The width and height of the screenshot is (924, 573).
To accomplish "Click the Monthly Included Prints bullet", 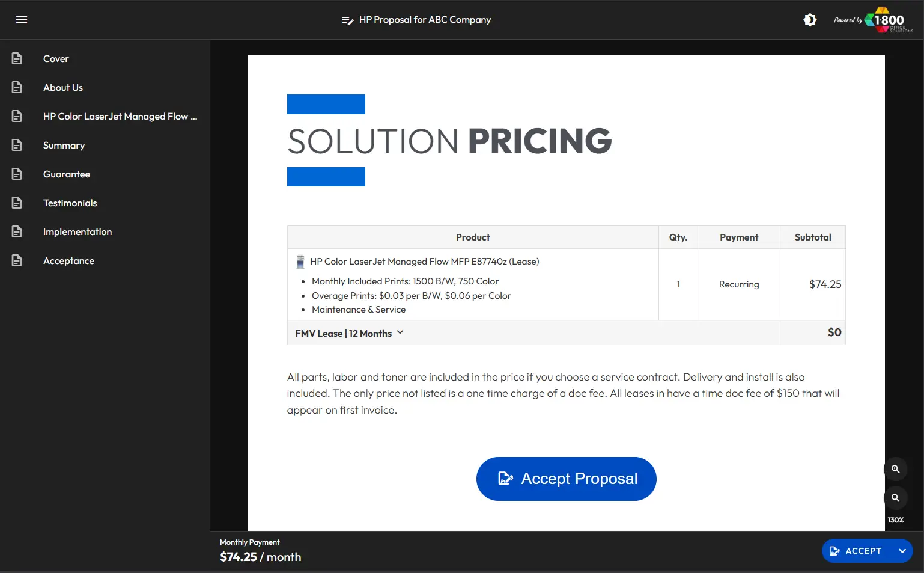I will pyautogui.click(x=405, y=281).
